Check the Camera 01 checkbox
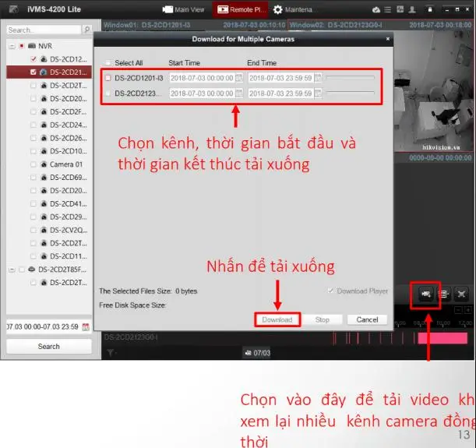Image resolution: width=476 pixels, height=448 pixels. click(33, 164)
